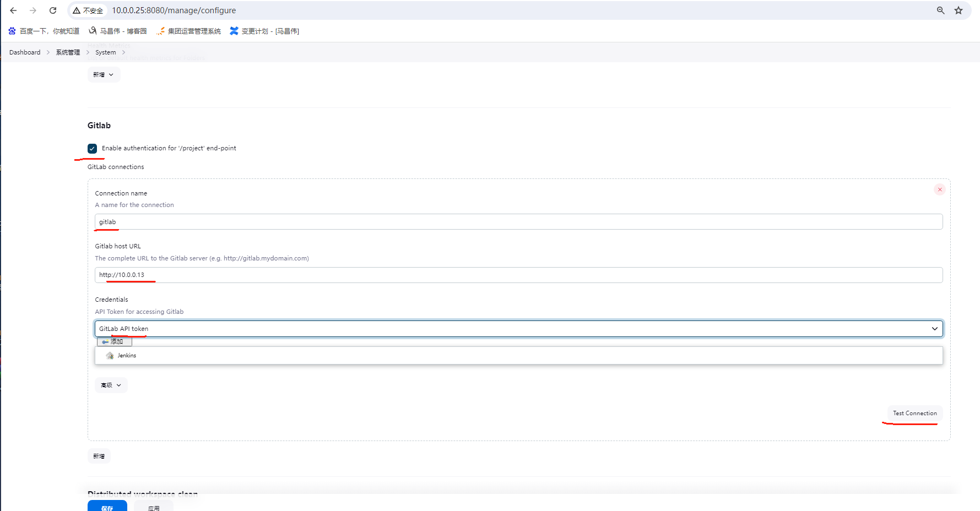This screenshot has height=511, width=980.
Task: Add another GitLab connection with lower 新增
Action: (x=99, y=456)
